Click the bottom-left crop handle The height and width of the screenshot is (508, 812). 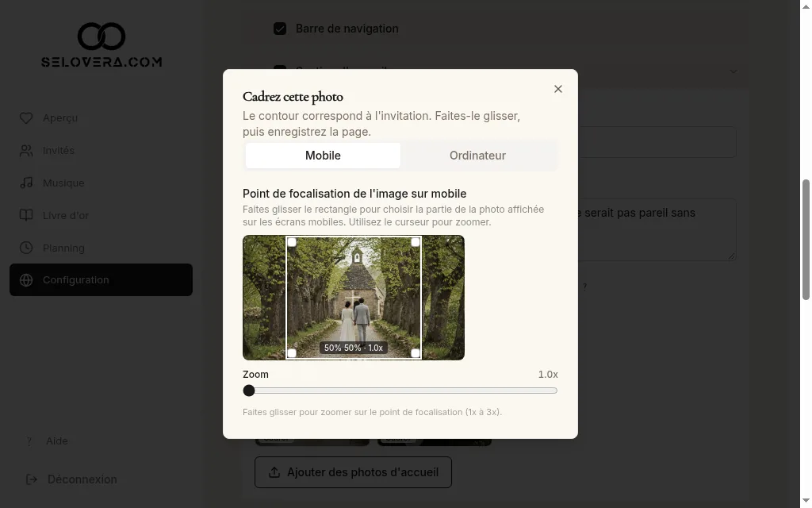pyautogui.click(x=292, y=353)
